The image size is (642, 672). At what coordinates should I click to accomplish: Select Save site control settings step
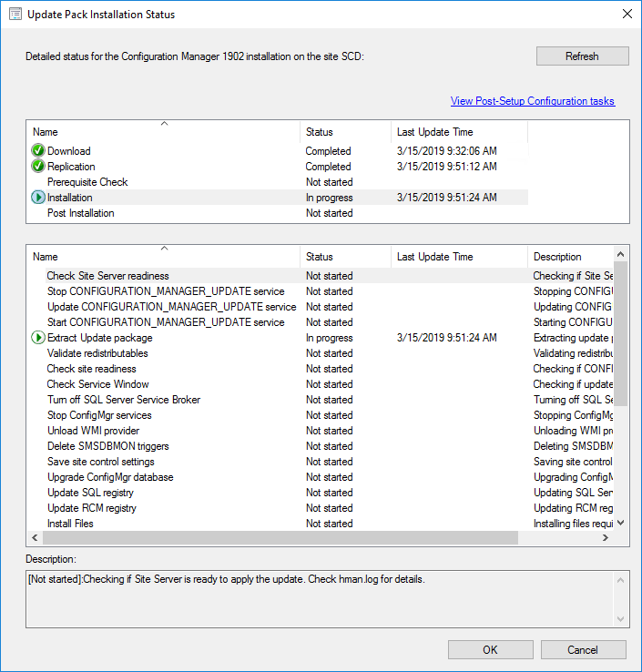[x=321, y=462]
